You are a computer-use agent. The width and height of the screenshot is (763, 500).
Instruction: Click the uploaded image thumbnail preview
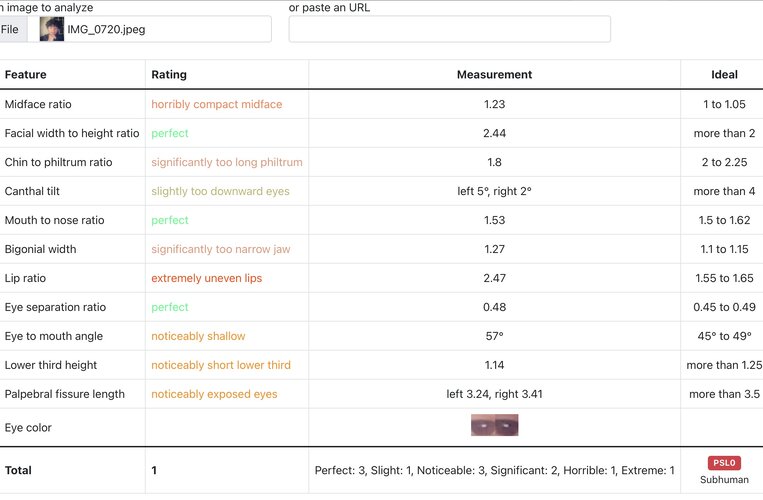52,29
